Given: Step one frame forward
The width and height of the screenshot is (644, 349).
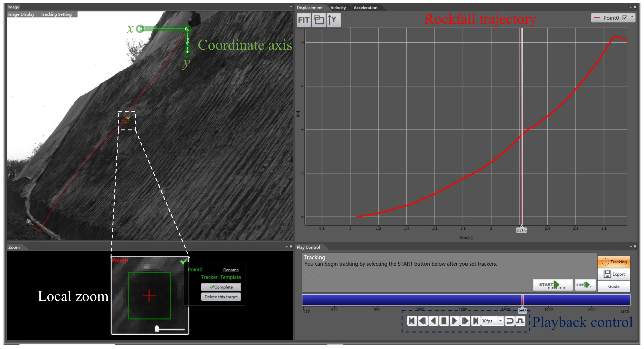Looking at the screenshot, I should tap(465, 321).
